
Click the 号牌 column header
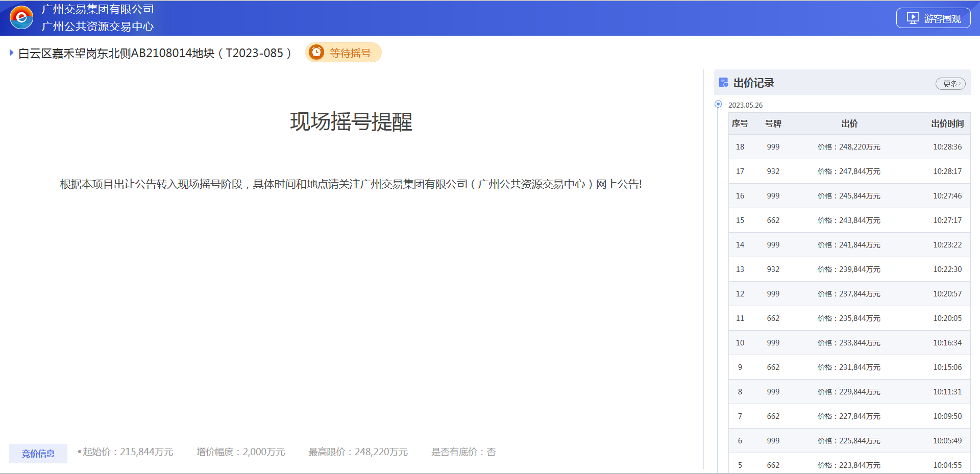tap(773, 123)
